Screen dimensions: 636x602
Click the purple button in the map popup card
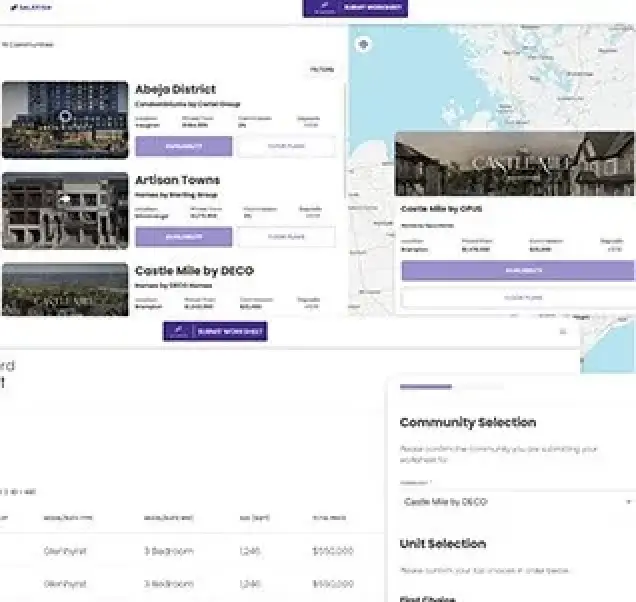(518, 270)
